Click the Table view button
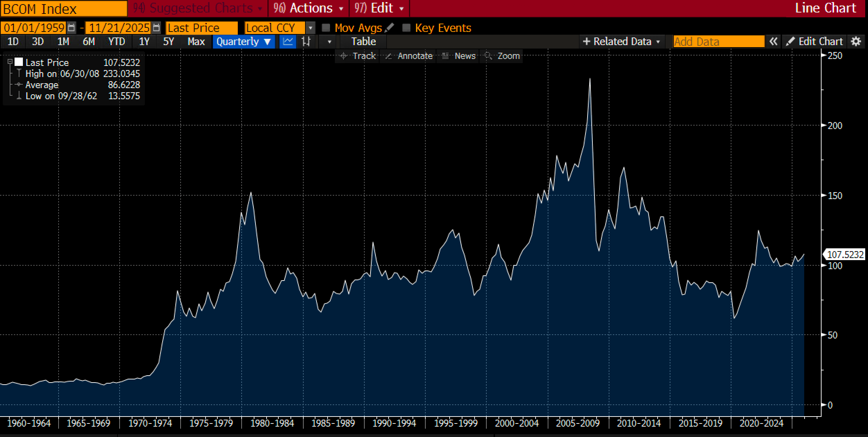 [x=363, y=42]
